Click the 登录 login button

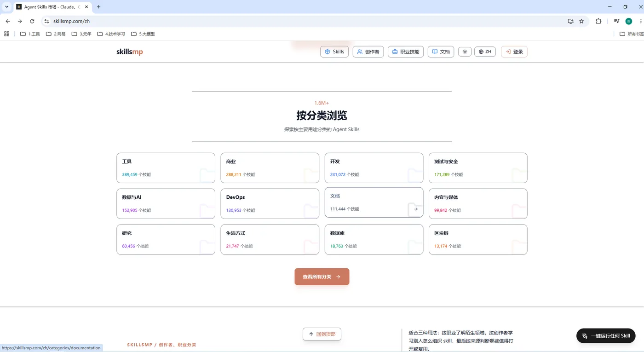pos(514,52)
